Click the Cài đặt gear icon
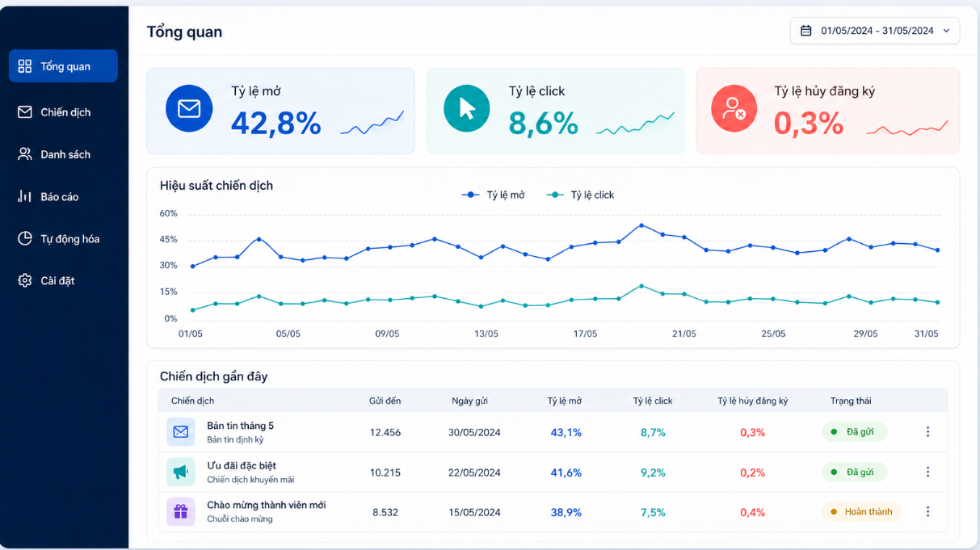Viewport: 980px width, 550px height. coord(25,280)
